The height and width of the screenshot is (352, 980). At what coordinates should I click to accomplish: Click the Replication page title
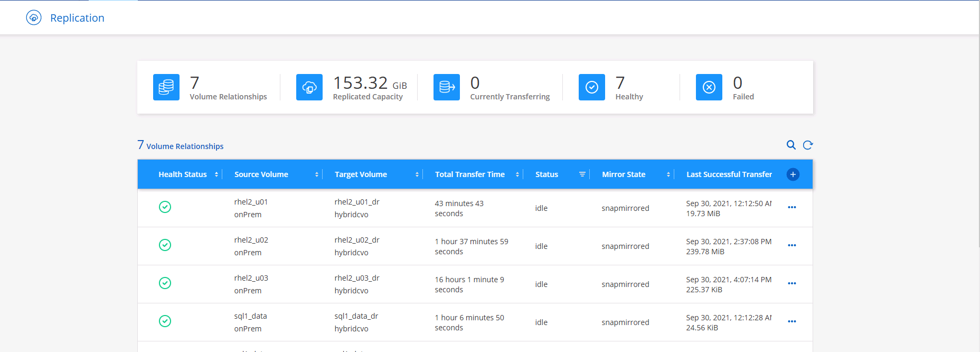click(77, 18)
